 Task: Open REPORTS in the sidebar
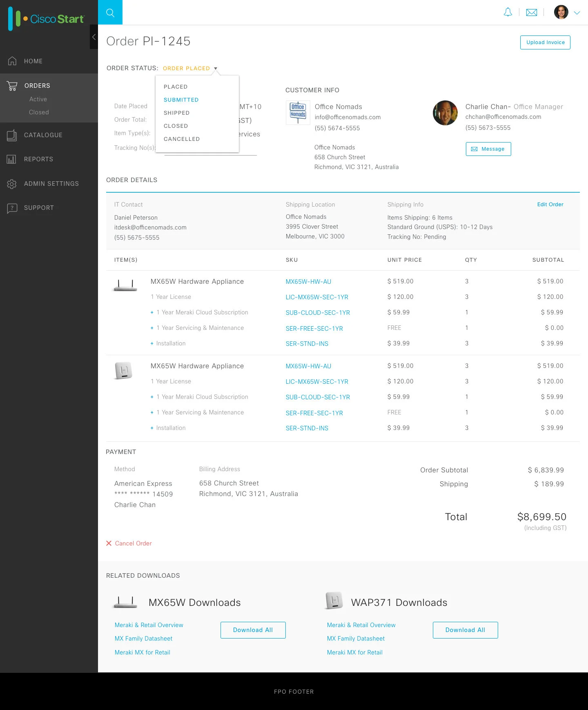38,159
